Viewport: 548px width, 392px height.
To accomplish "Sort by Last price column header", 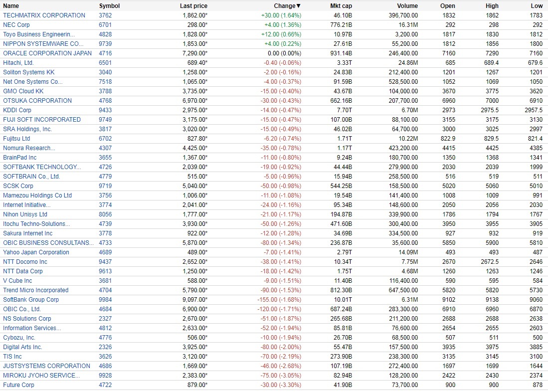I will pyautogui.click(x=193, y=6).
